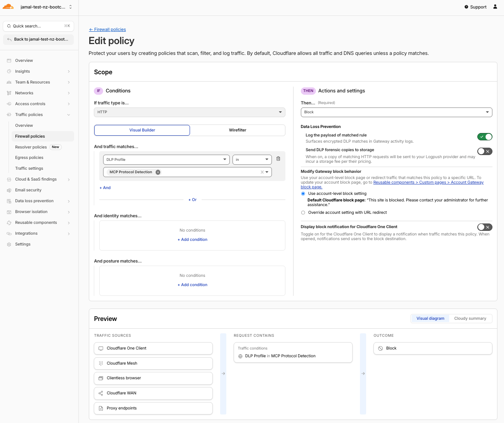Add an And traffic condition
The image size is (504, 423).
(105, 188)
